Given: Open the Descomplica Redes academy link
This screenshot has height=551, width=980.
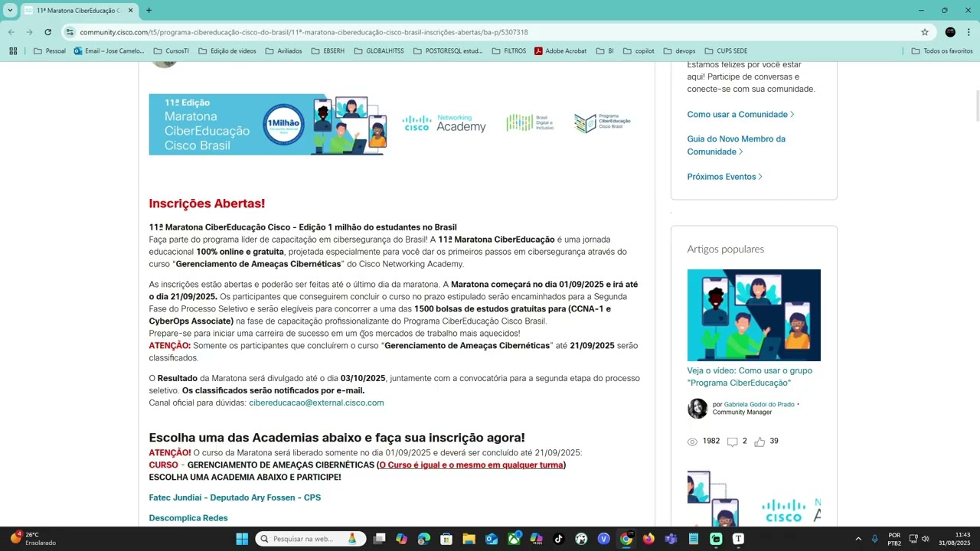Looking at the screenshot, I should [188, 518].
